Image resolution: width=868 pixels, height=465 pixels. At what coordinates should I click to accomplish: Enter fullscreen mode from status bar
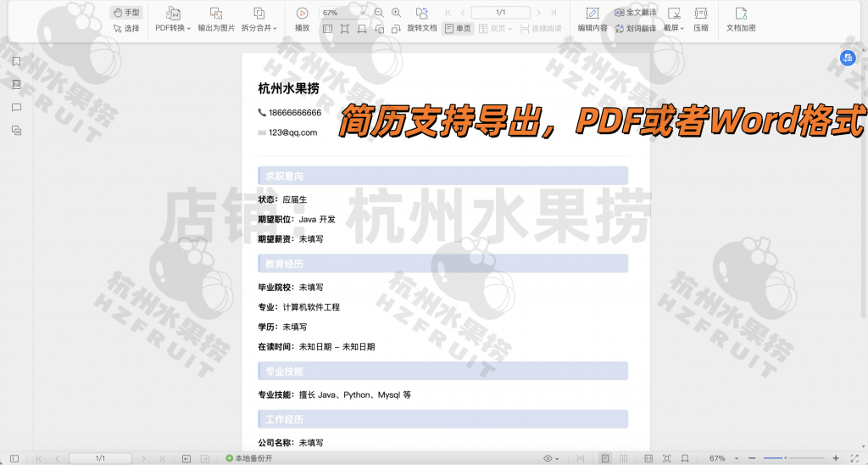[x=854, y=458]
